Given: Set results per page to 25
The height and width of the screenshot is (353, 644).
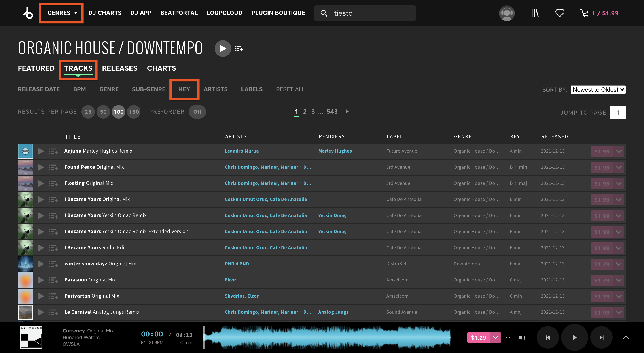Looking at the screenshot, I should coord(88,112).
